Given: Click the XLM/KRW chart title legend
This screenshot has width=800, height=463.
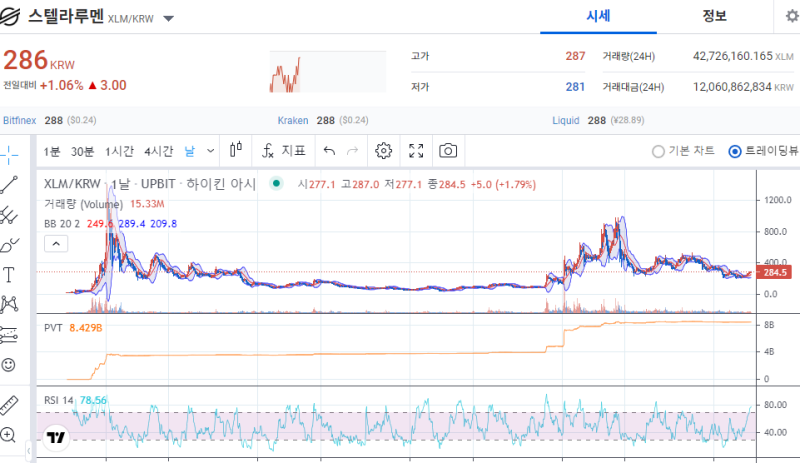Looking at the screenshot, I should click(150, 184).
